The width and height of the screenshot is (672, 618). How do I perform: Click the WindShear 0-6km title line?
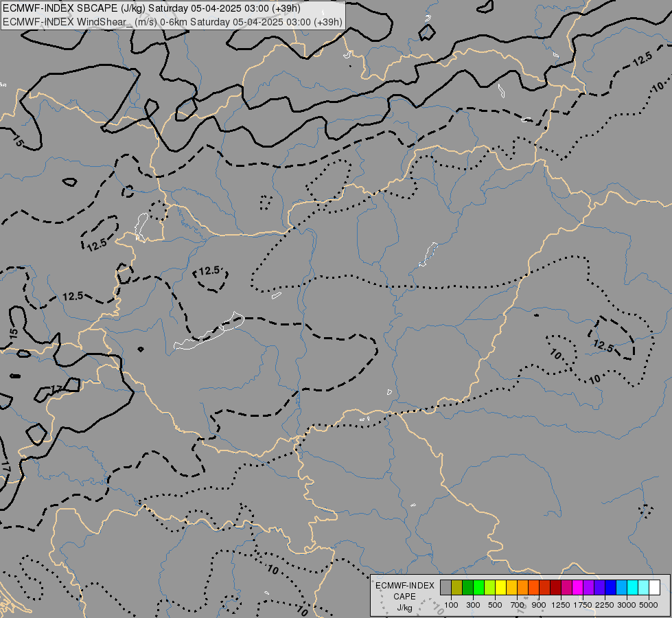(172, 21)
